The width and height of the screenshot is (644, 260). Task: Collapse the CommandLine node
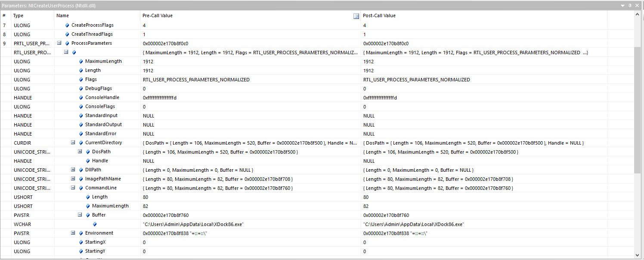(x=73, y=188)
